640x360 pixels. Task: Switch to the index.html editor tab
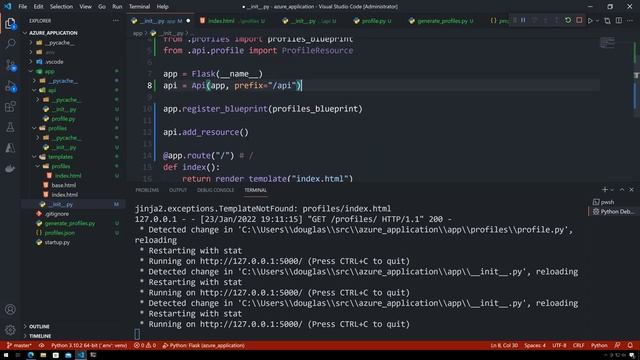coord(232,21)
